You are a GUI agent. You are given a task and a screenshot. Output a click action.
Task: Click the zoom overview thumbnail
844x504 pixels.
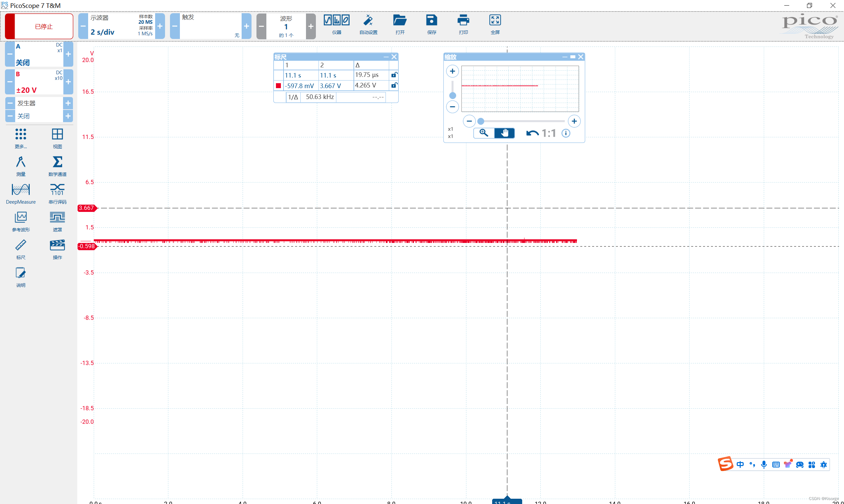(x=520, y=89)
